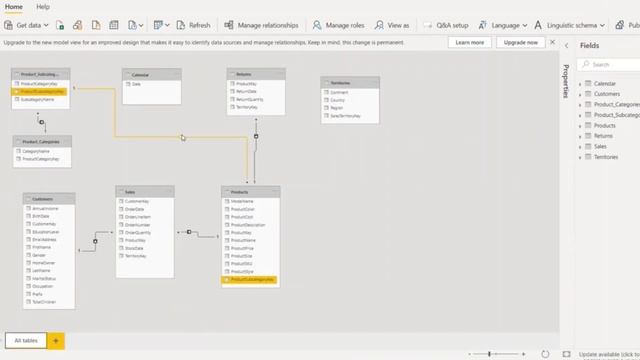This screenshot has width=640, height=360.
Task: Select ProductDescription field in Products table
Action: 248,225
